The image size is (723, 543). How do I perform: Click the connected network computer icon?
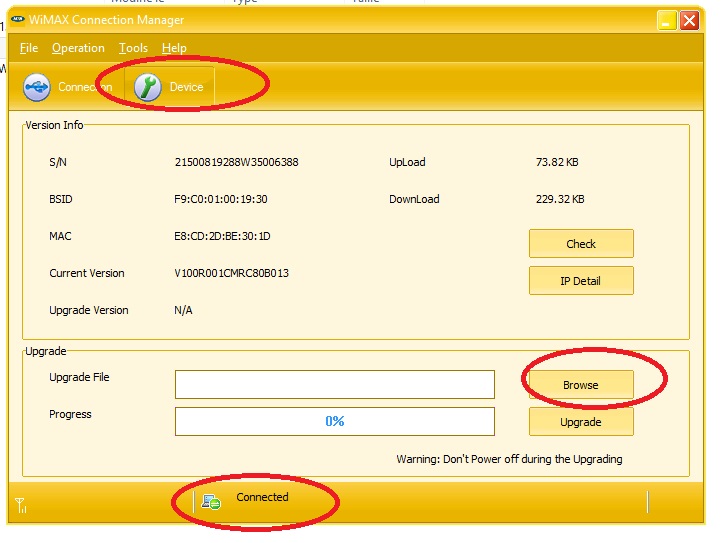click(211, 502)
